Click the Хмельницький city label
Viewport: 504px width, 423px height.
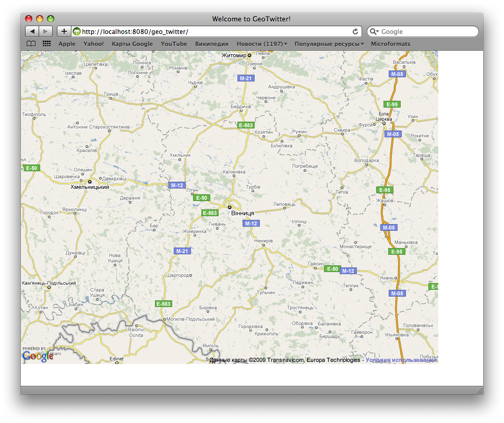(90, 187)
